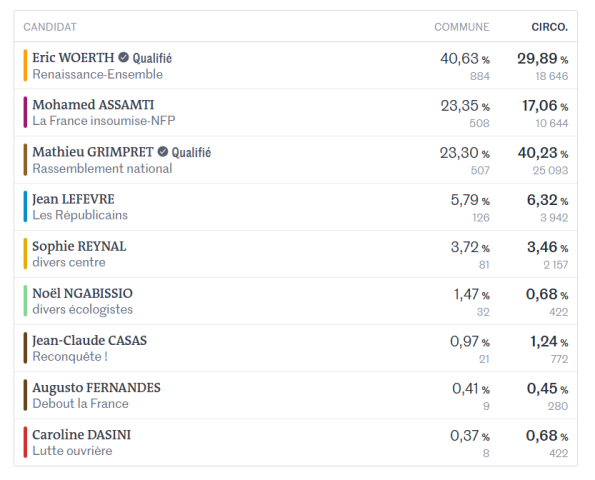Click the yellow color bar for divers centre
595x480 pixels.
pos(25,253)
